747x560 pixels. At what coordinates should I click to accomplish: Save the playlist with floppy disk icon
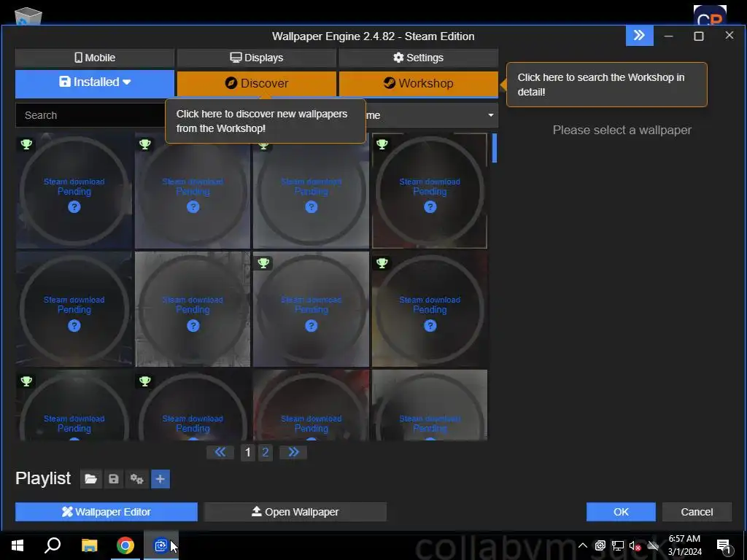click(x=113, y=479)
